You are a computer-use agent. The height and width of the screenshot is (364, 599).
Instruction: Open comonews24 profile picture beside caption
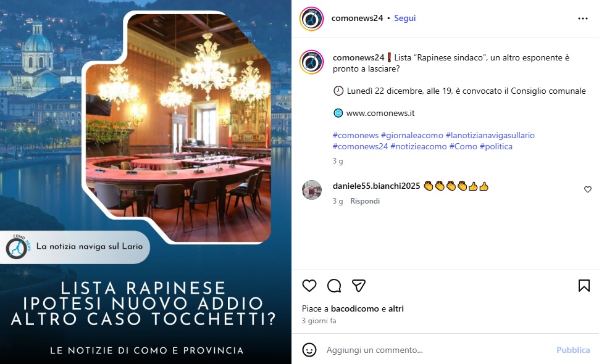click(311, 62)
